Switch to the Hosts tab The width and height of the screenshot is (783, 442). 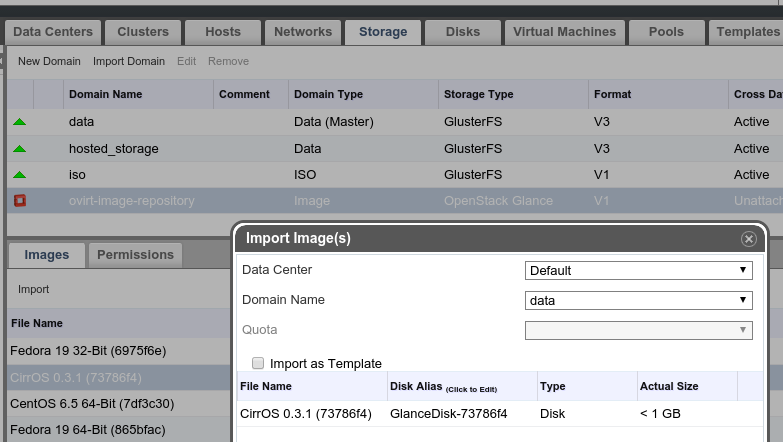(223, 32)
